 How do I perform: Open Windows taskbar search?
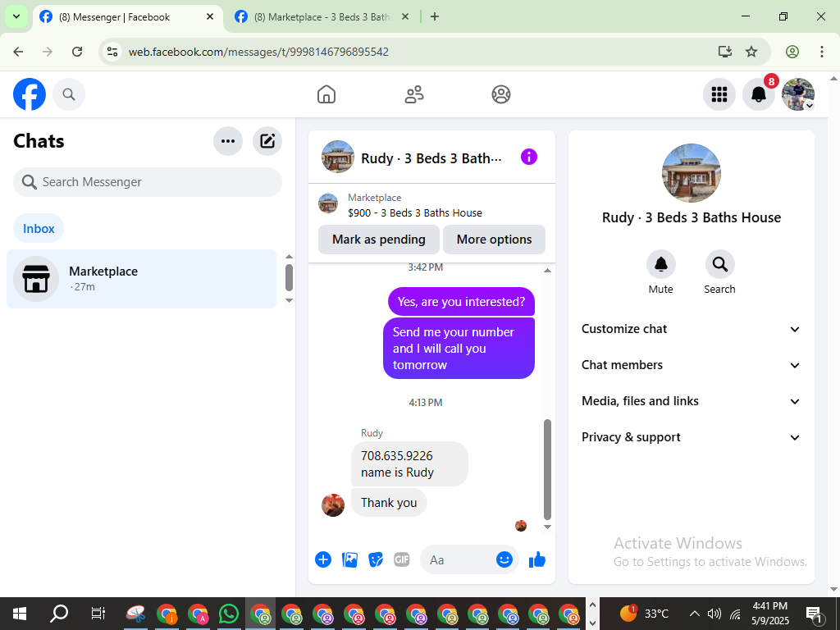coord(58,614)
